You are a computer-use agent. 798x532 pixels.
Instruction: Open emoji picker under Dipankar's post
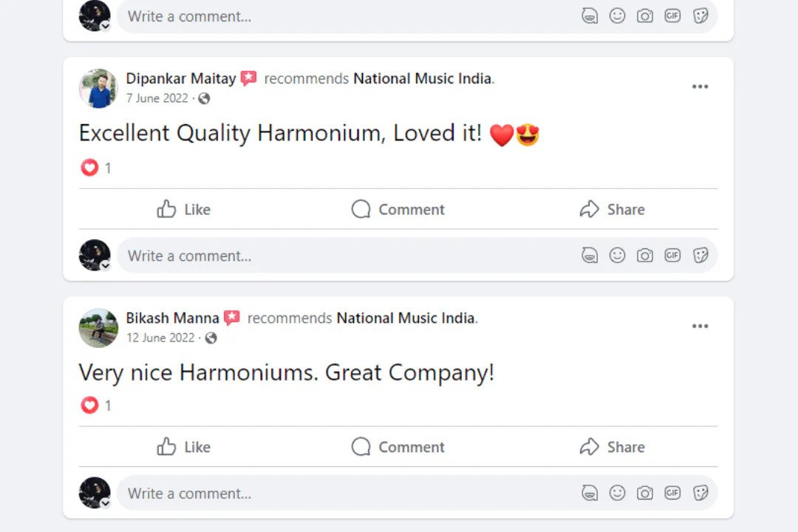[617, 256]
